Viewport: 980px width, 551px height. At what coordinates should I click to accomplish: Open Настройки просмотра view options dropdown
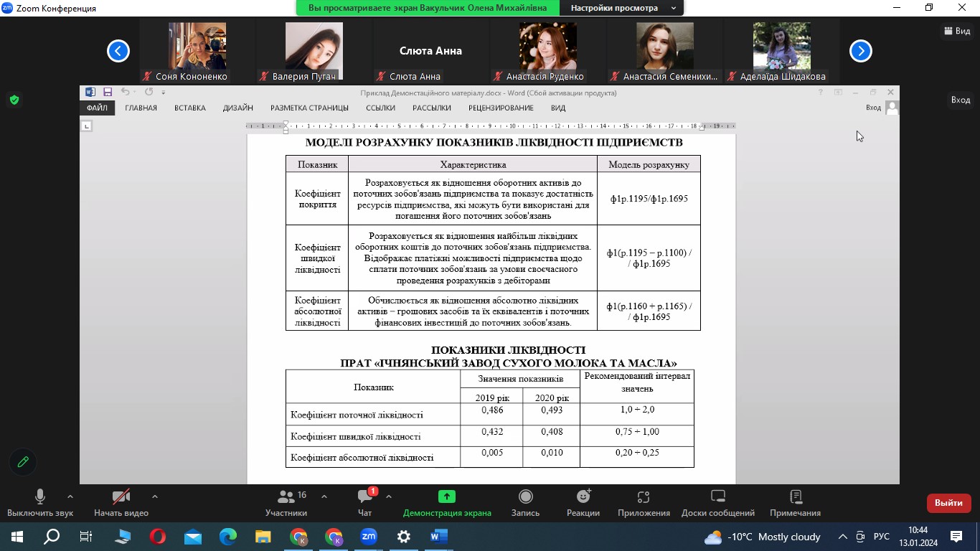click(x=621, y=8)
